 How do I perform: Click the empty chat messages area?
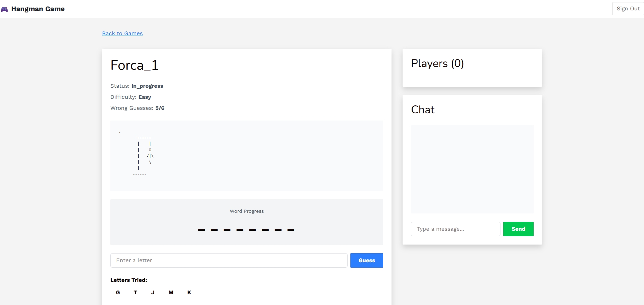click(x=472, y=169)
